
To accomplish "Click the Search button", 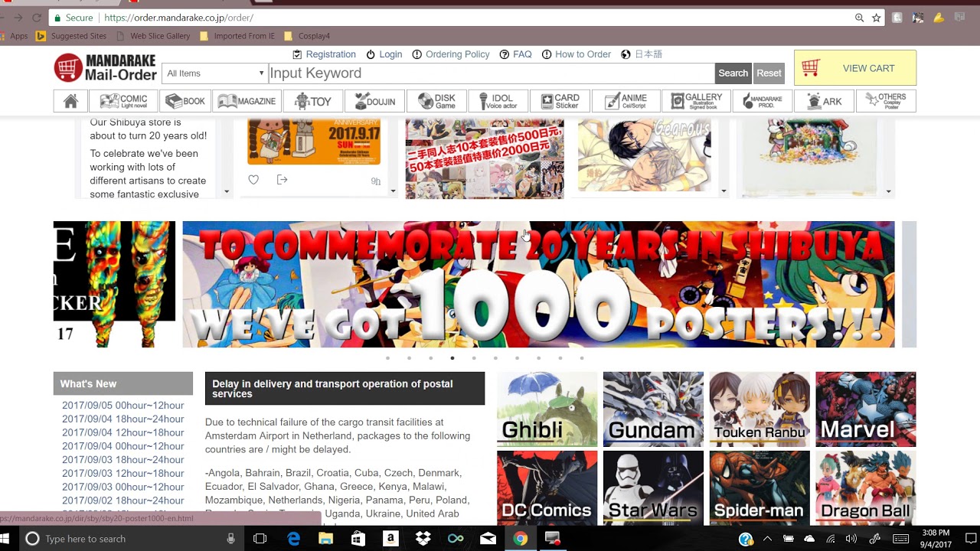I will pyautogui.click(x=733, y=73).
